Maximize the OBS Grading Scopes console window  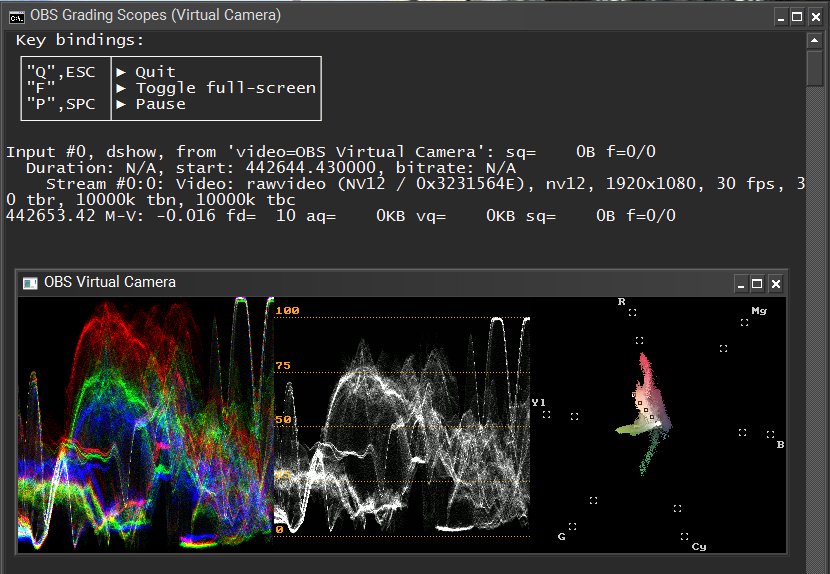797,17
